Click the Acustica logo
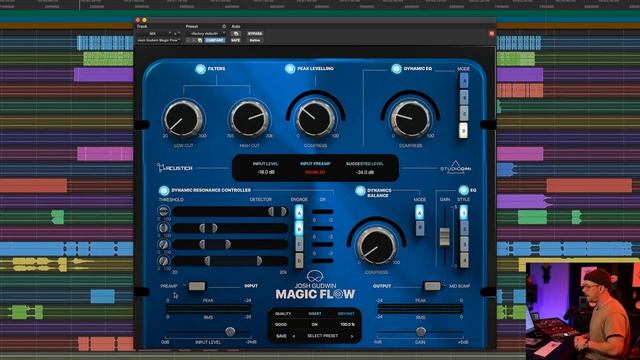This screenshot has width=640, height=360. (x=175, y=168)
